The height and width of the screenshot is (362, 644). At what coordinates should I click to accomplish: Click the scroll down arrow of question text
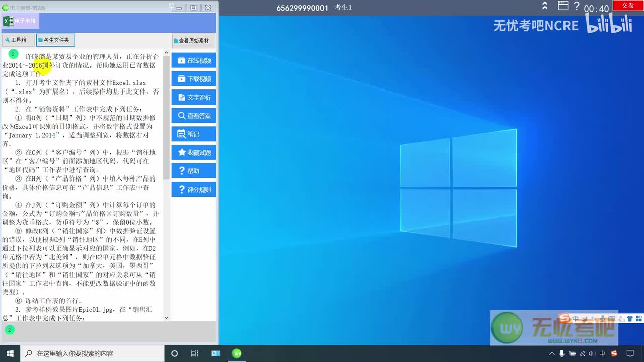(x=167, y=318)
